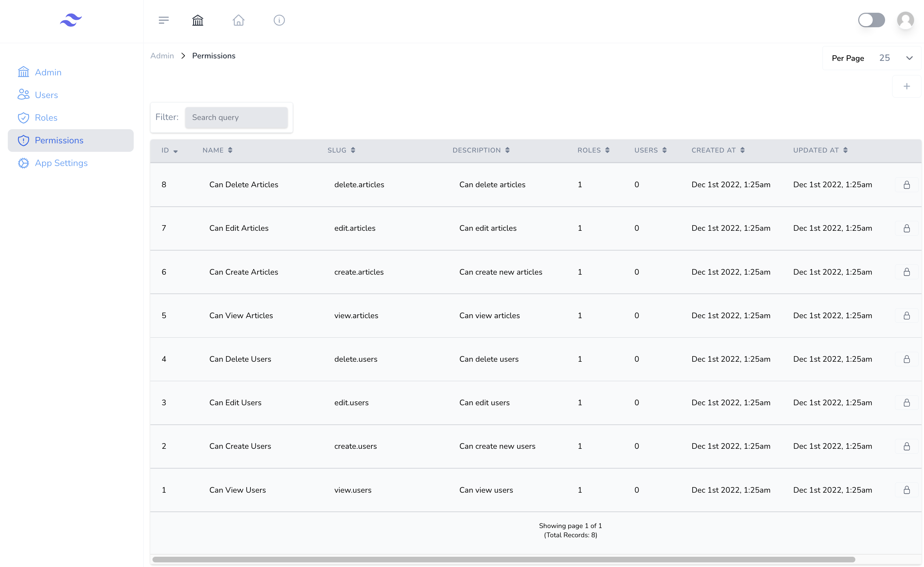Image resolution: width=924 pixels, height=567 pixels.
Task: Go to the home icon in the header
Action: coord(238,20)
